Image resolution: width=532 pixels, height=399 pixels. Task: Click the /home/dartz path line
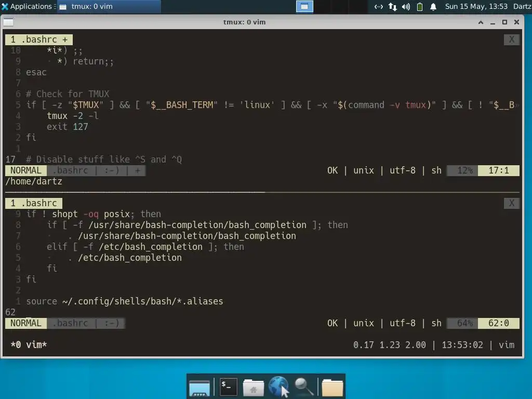(x=34, y=181)
